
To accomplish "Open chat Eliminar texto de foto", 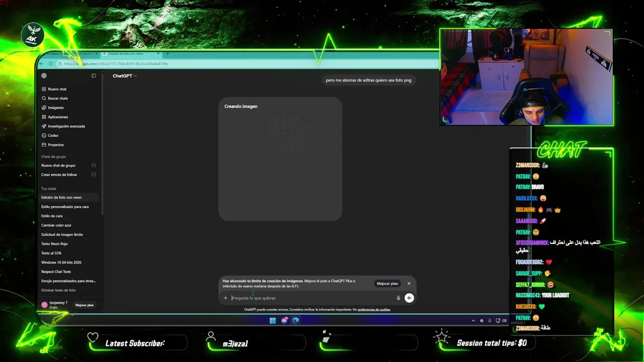I will (x=58, y=291).
